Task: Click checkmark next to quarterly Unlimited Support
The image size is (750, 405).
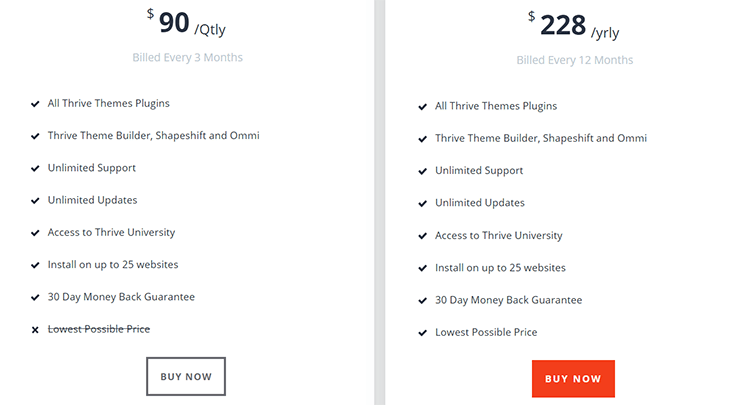Action: coord(35,169)
